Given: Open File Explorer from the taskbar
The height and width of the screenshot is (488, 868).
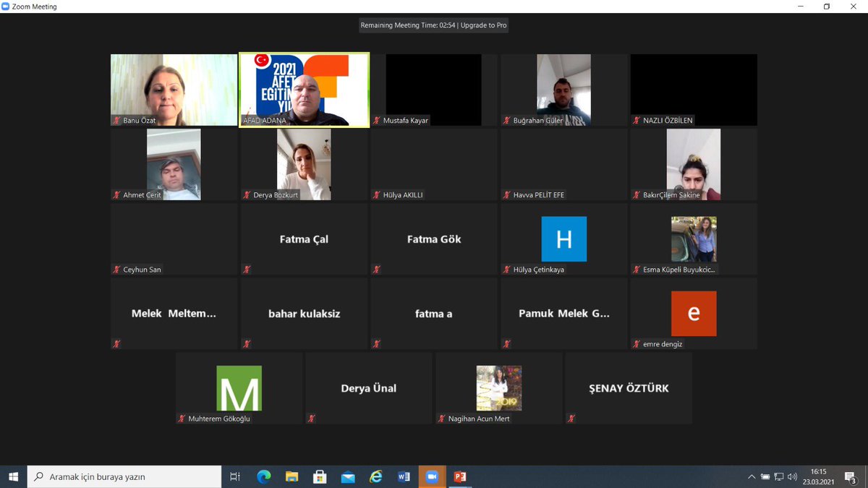Looking at the screenshot, I should click(x=292, y=476).
